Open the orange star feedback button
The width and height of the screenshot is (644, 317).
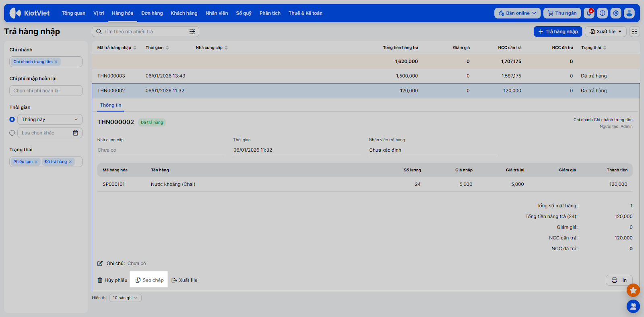click(633, 290)
